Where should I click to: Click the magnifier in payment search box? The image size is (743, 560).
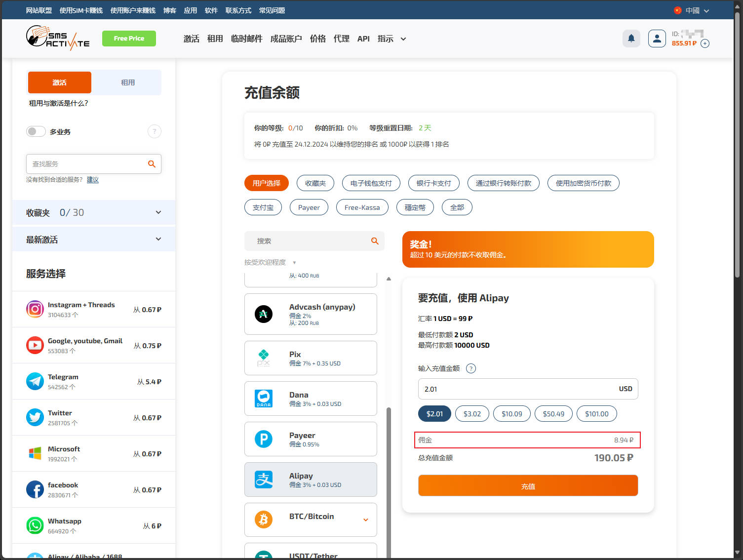375,241
